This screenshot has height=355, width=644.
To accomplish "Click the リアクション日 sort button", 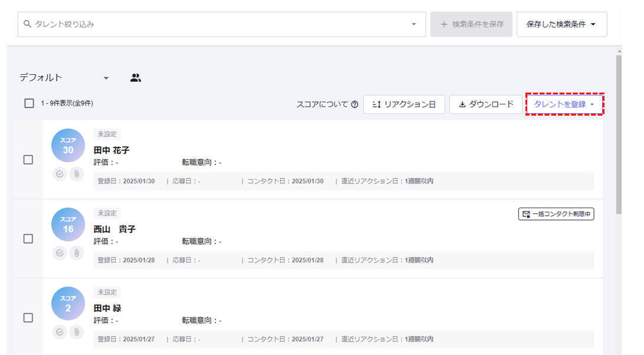I will pos(404,104).
